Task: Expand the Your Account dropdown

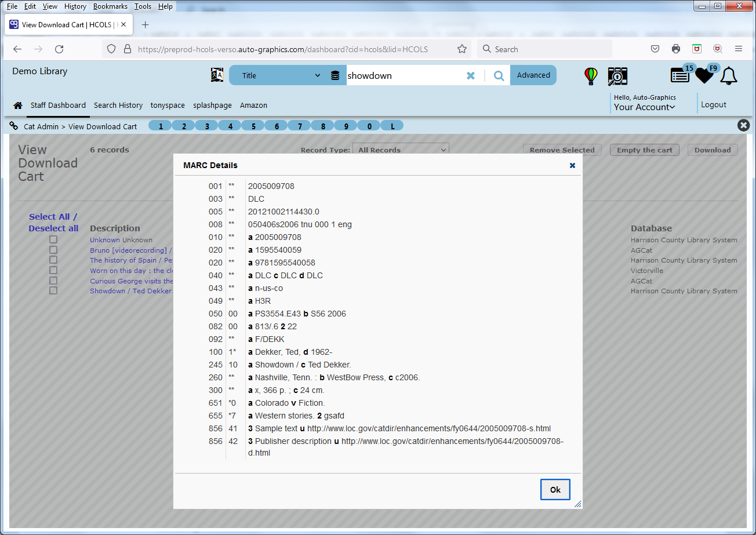Action: [645, 107]
